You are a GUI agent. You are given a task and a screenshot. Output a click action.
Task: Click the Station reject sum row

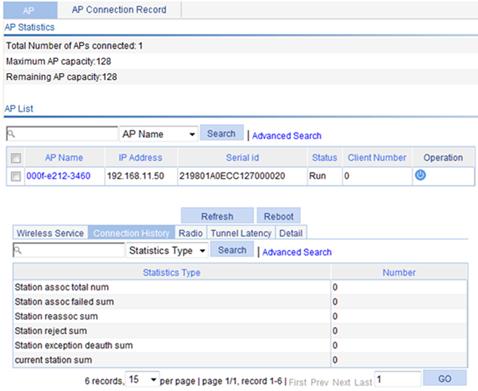[240, 331]
